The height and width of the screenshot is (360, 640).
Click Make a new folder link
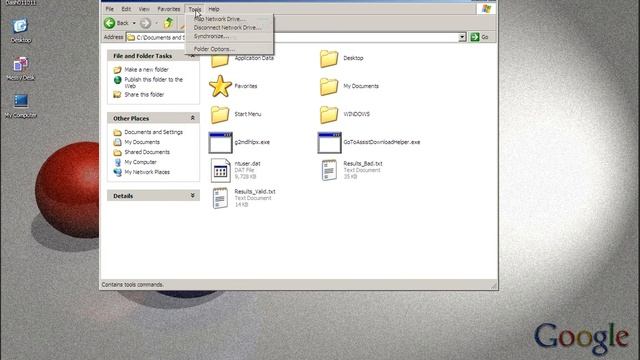tap(146, 70)
